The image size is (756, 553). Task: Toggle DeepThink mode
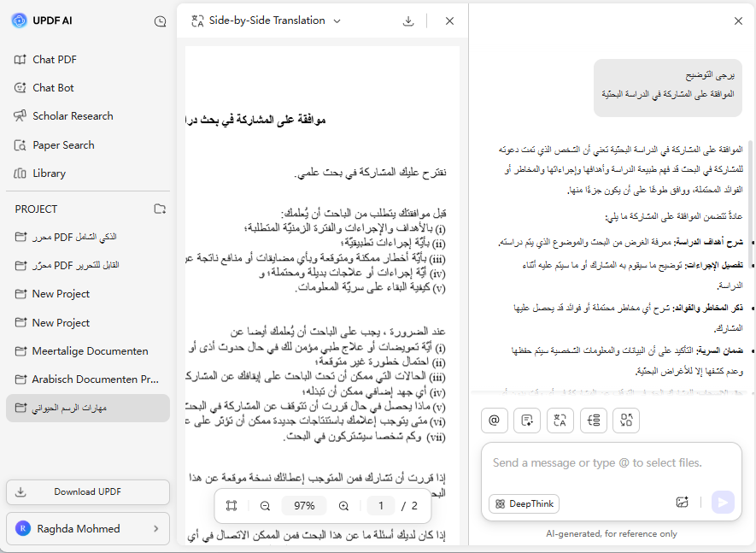[525, 503]
